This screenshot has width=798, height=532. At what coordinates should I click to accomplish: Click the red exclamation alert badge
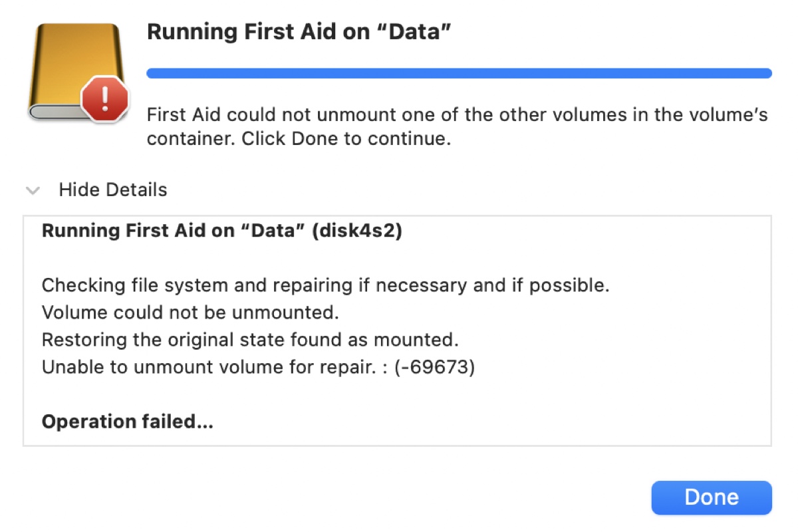tap(105, 100)
